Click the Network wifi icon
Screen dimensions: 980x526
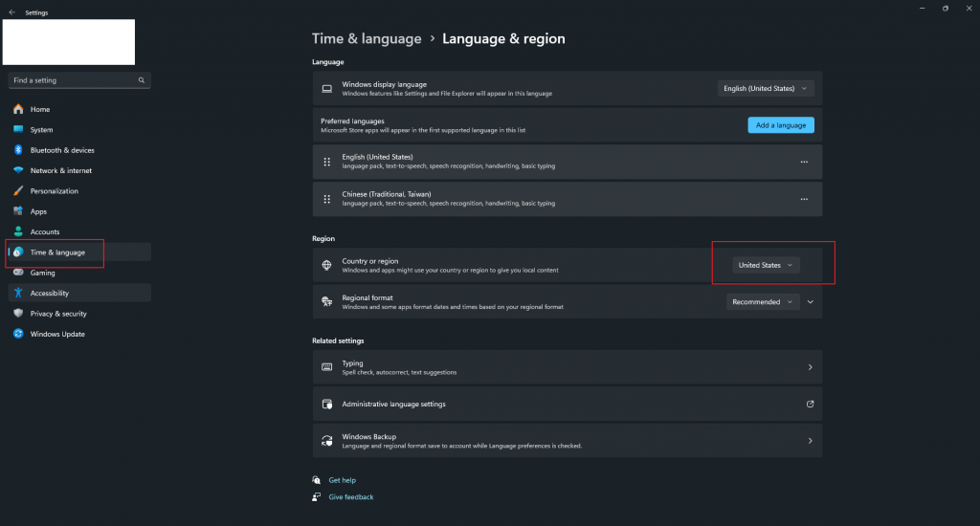point(18,170)
